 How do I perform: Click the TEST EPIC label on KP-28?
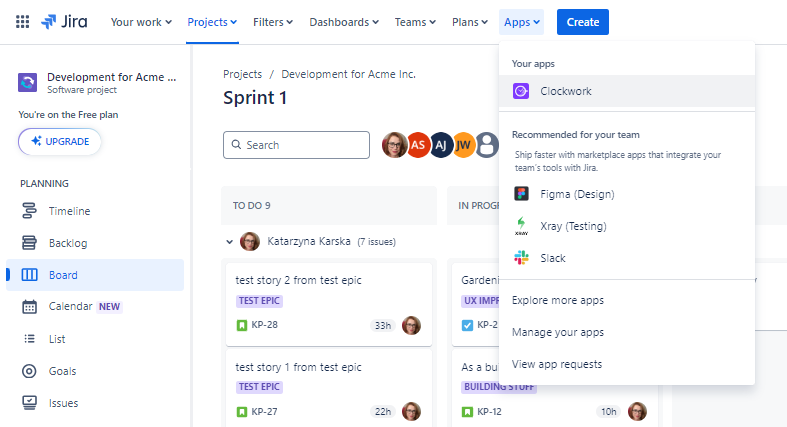[x=259, y=301]
